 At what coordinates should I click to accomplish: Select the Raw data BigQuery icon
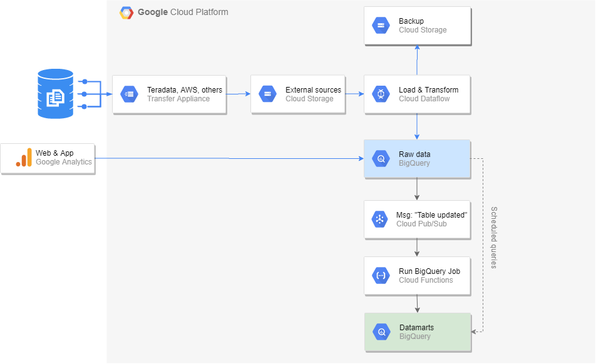381,159
